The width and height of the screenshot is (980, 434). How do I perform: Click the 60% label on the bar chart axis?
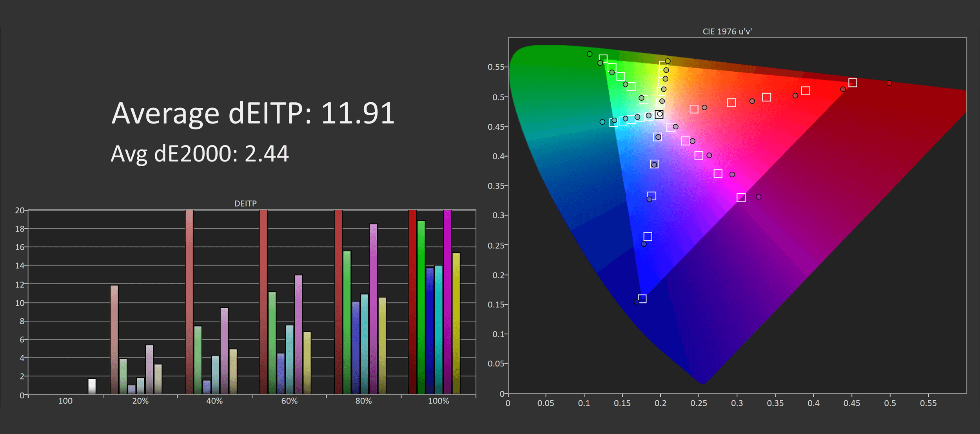point(289,401)
